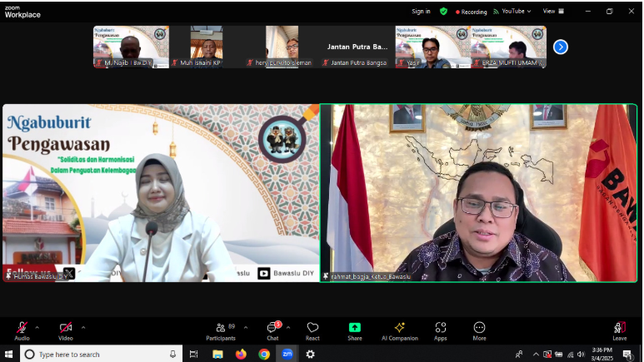
Task: Show hidden system tray icons
Action: pyautogui.click(x=536, y=355)
